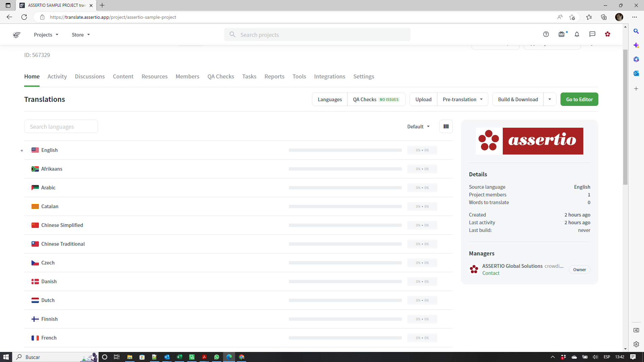
Task: Open Excel from the taskbar
Action: coord(179,357)
